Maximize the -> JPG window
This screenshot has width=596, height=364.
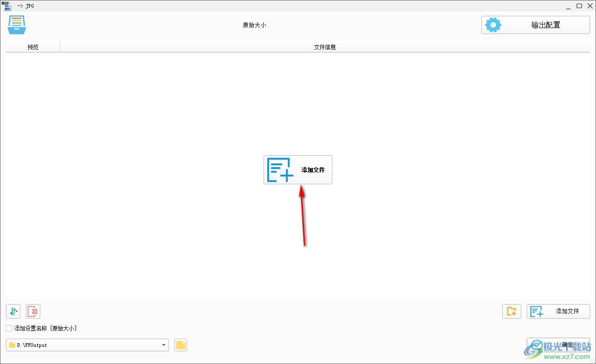pyautogui.click(x=579, y=6)
